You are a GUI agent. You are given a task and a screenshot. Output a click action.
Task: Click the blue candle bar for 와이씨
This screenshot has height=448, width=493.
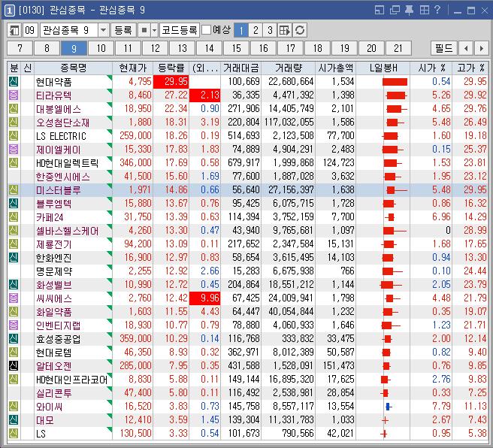[388, 407]
